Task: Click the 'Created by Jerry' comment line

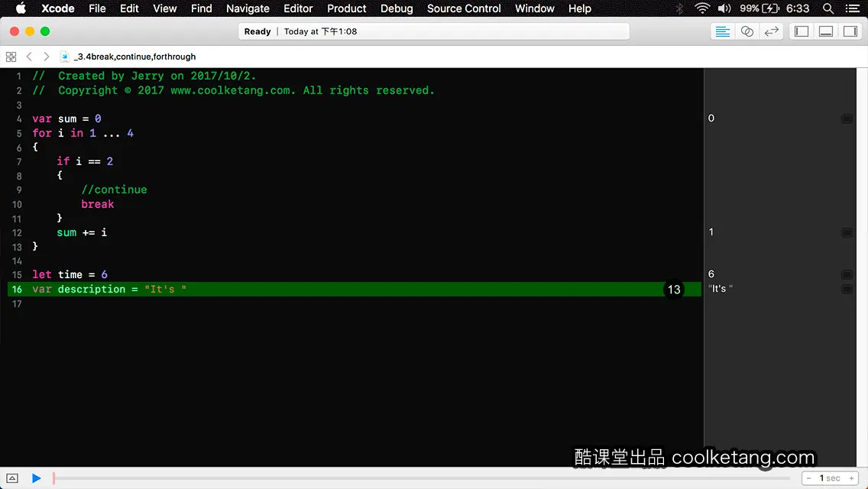Action: (x=144, y=76)
